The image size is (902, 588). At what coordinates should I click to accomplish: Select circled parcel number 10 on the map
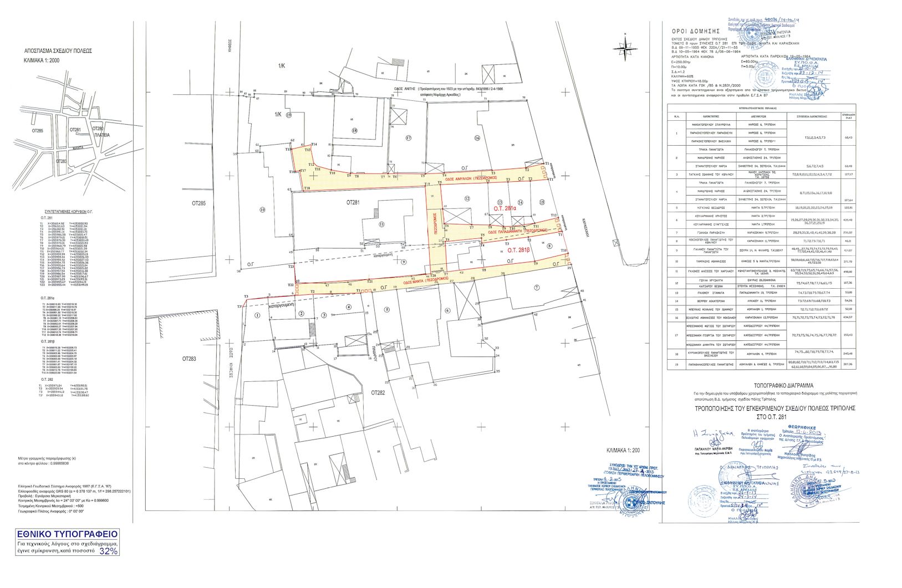(262, 209)
